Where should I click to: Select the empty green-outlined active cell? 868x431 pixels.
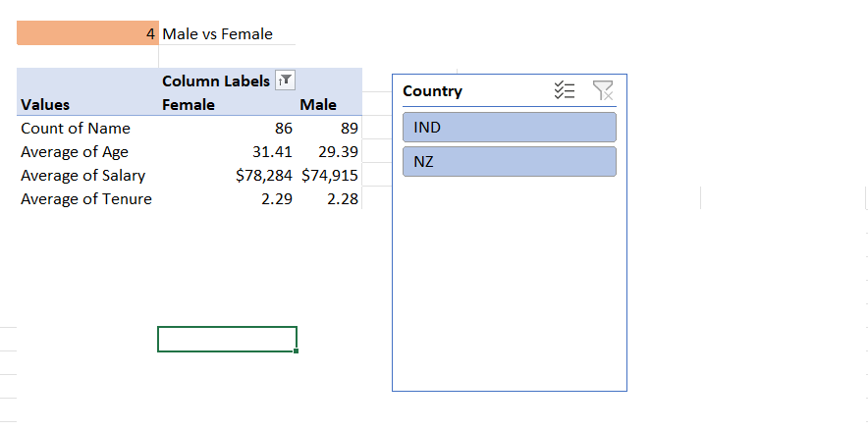[227, 339]
